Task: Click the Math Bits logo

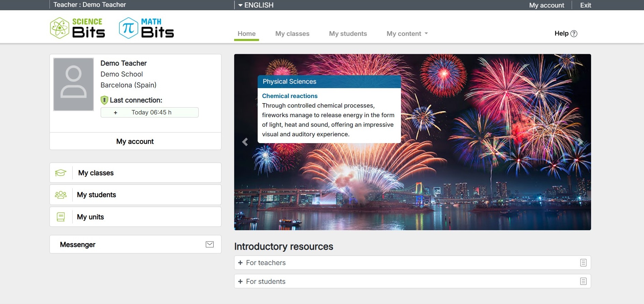Action: point(146,28)
